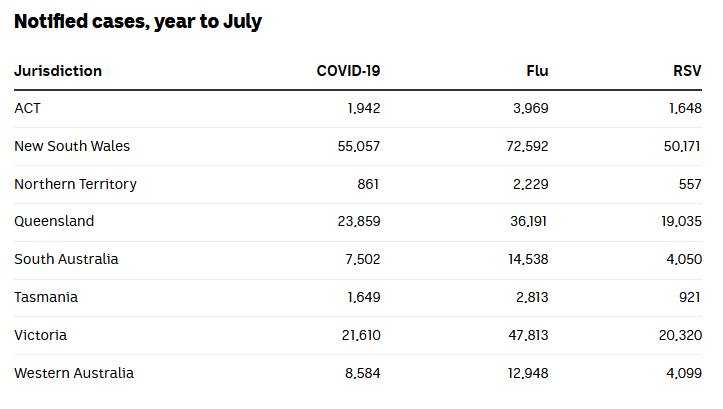
Task: Click the South Australia row label
Action: tap(66, 259)
